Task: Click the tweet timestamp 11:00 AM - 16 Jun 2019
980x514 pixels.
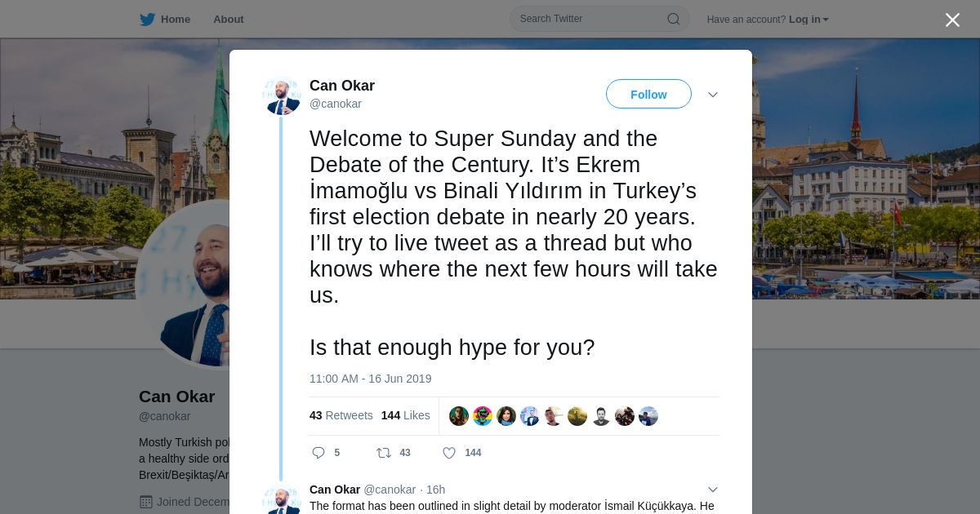Action: click(370, 379)
